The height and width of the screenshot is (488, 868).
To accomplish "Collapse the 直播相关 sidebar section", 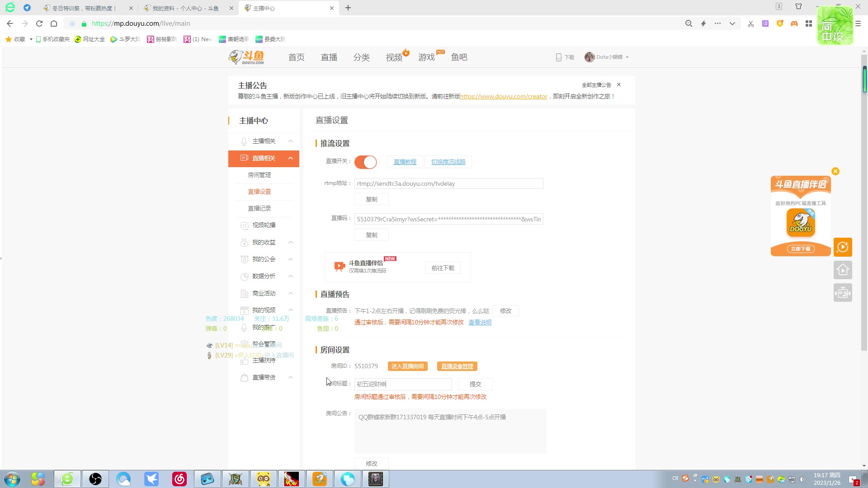I will click(x=264, y=158).
